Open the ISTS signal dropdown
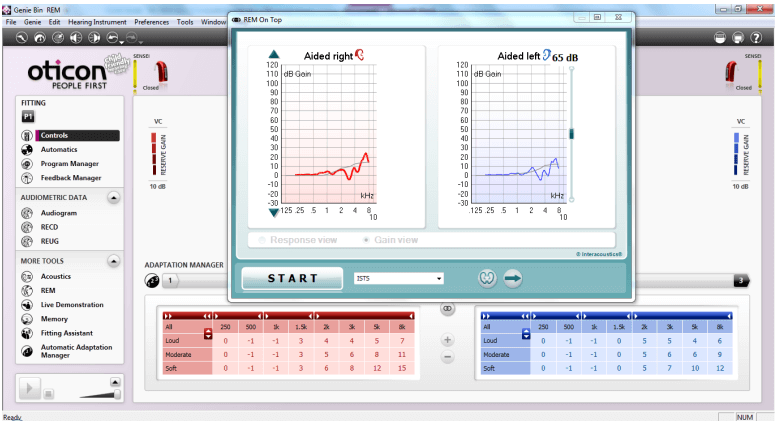This screenshot has width=777, height=421. tap(399, 278)
